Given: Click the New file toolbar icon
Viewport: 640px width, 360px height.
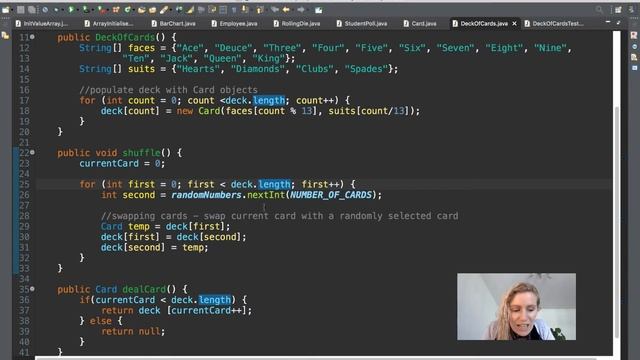Looking at the screenshot, I should tap(6, 9).
